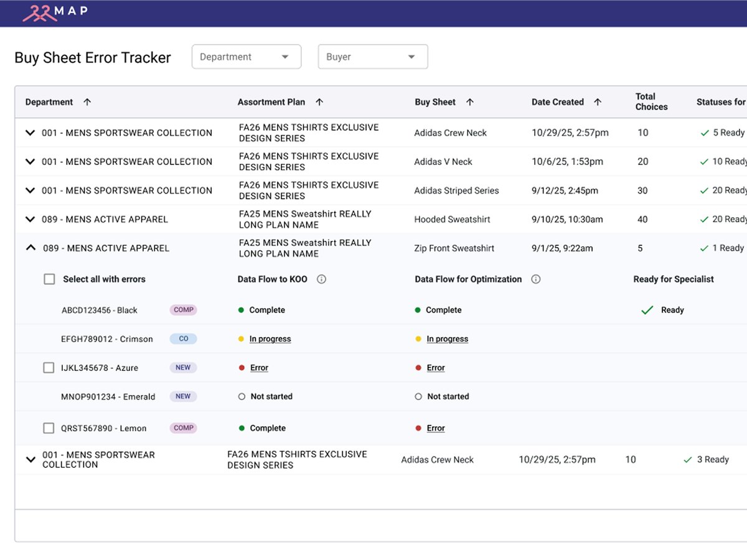Click QRST567890 - Lemon KOO Complete status
Viewport: 747px width, 560px height.
268,428
